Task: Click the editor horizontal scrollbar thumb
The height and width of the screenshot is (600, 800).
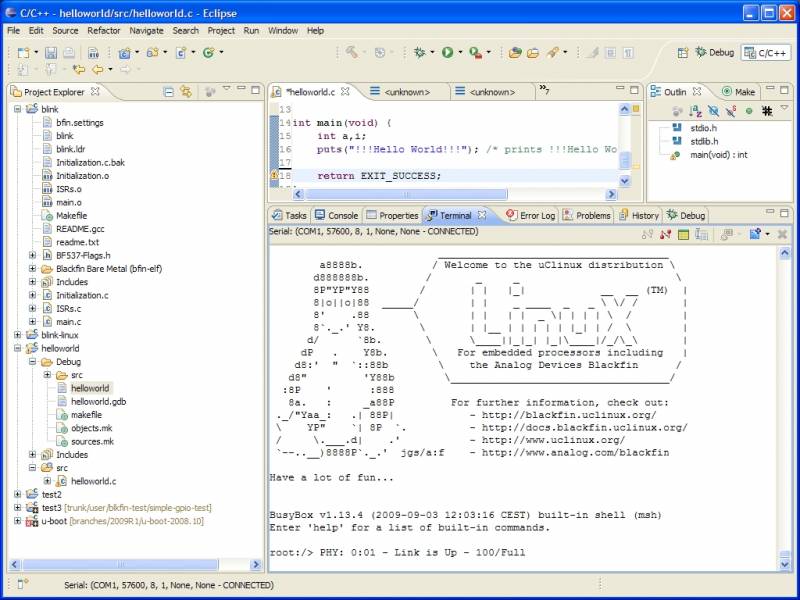Action: pyautogui.click(x=406, y=194)
